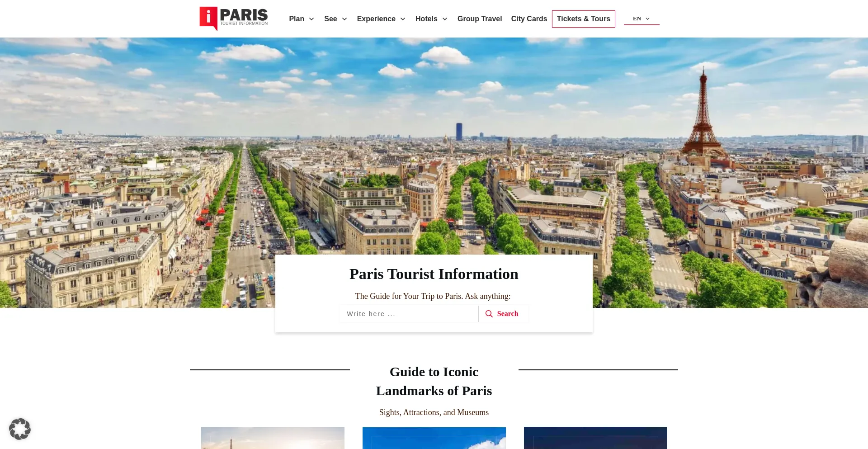This screenshot has height=449, width=868.
Task: Open the widget icon in bottom-left corner
Action: (x=20, y=429)
